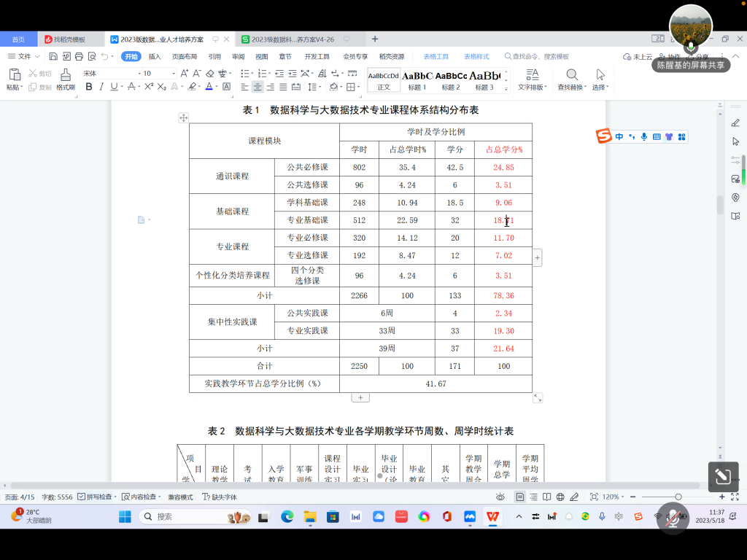Toggle bold formatting in the ribbon
The width and height of the screenshot is (747, 560).
tap(89, 87)
